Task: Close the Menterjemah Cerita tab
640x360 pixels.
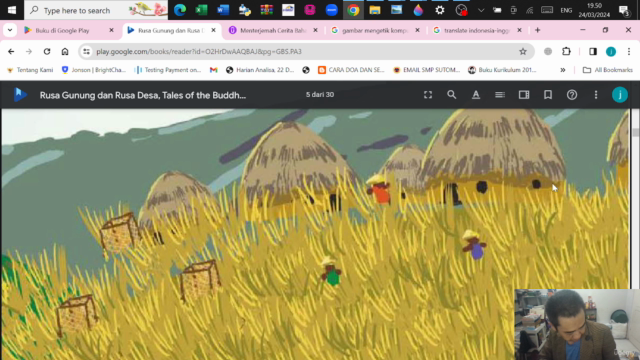Action: [315, 30]
